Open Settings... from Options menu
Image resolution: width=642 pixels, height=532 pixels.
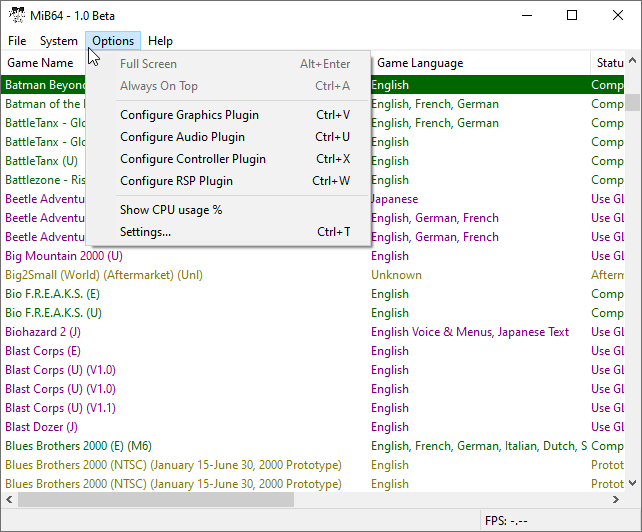[x=145, y=232]
